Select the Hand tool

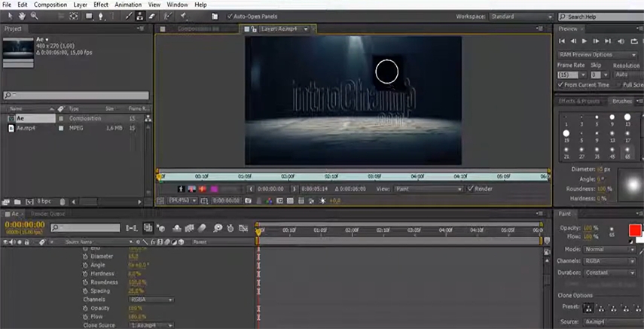tap(22, 16)
